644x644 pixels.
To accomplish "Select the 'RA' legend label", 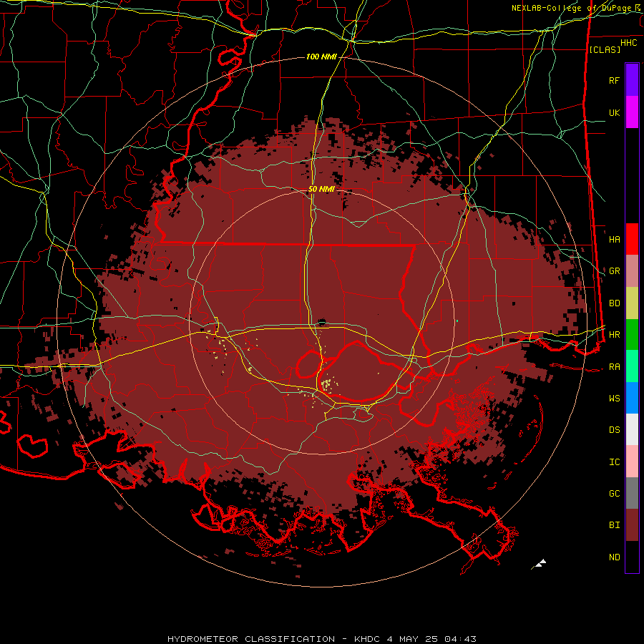I will [614, 367].
